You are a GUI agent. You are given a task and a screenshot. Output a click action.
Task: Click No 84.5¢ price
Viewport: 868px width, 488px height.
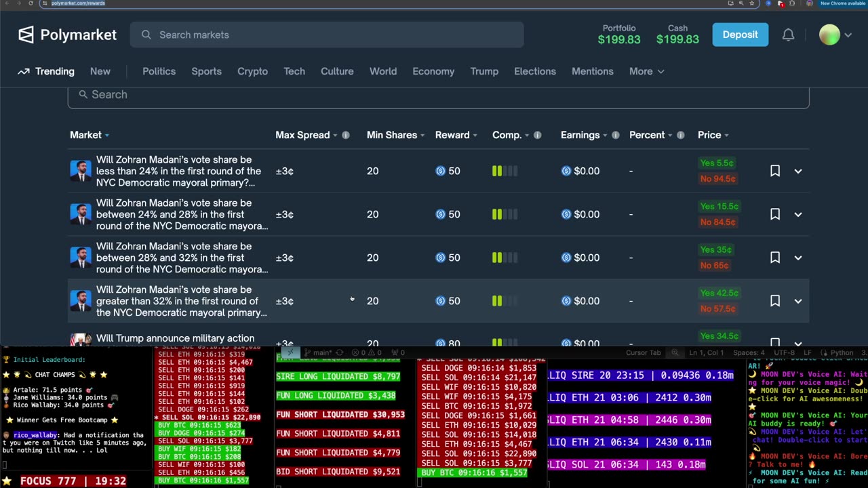point(717,222)
